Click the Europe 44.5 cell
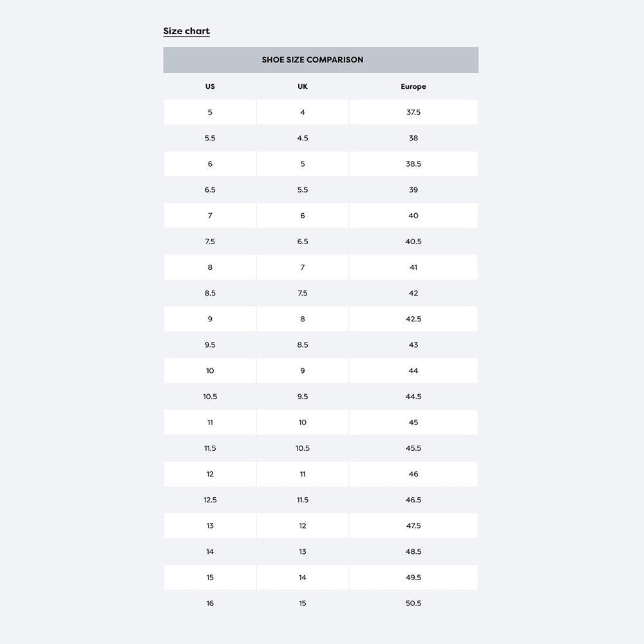644x644 pixels. click(413, 397)
